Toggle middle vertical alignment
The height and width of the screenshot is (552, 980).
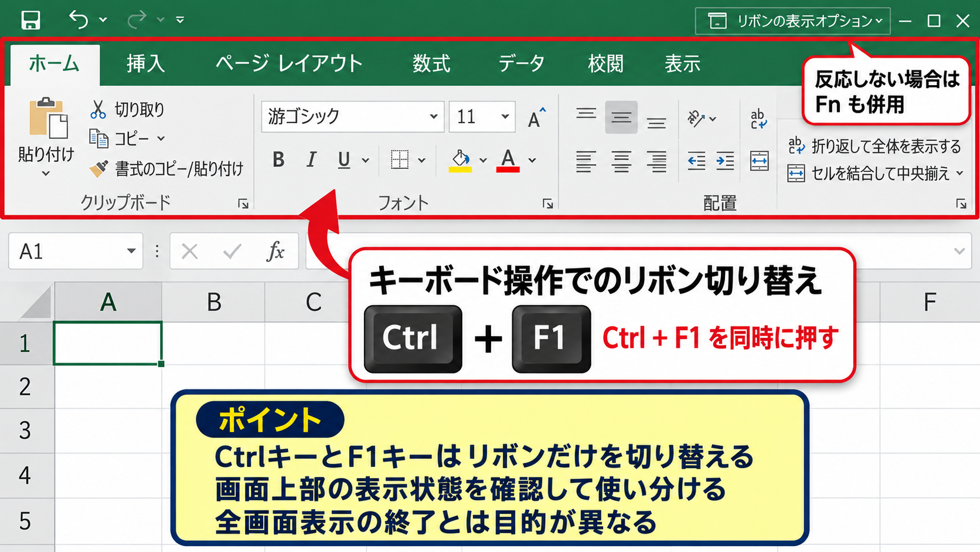click(621, 117)
